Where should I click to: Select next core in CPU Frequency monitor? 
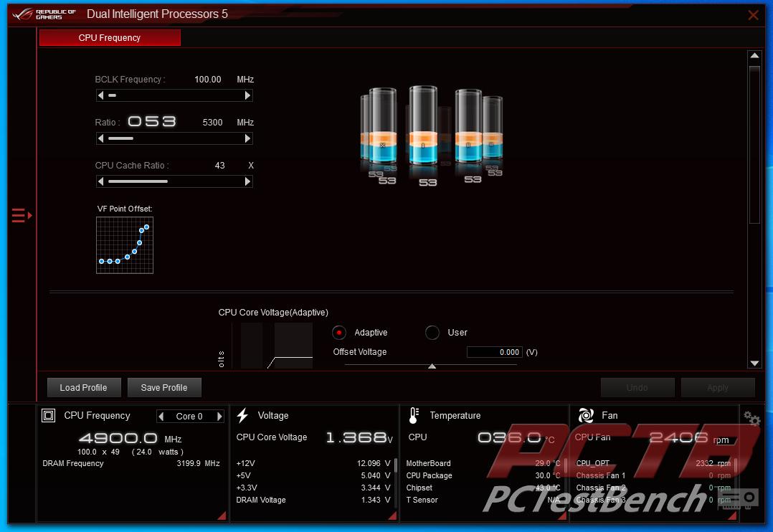click(x=220, y=416)
